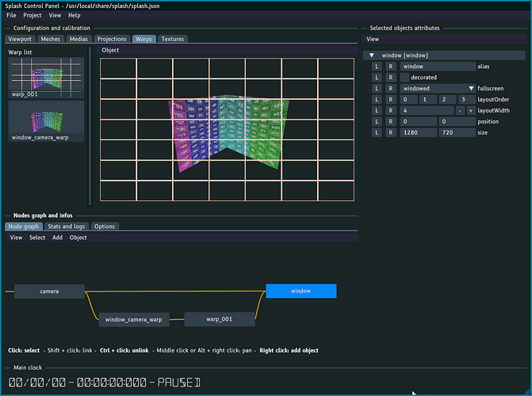Click the L button for fullscreen
532x396 pixels.
[x=377, y=89]
